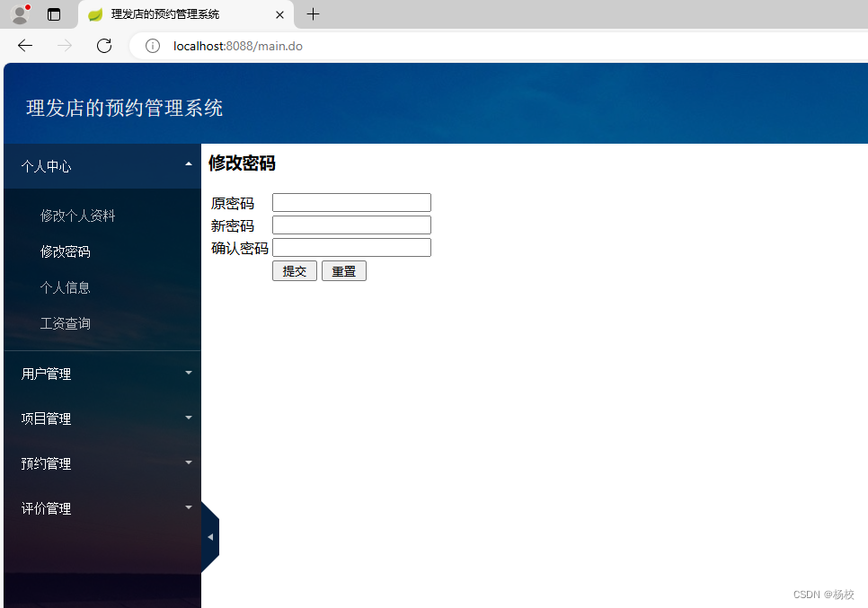Click the browser forward arrow

pyautogui.click(x=64, y=46)
